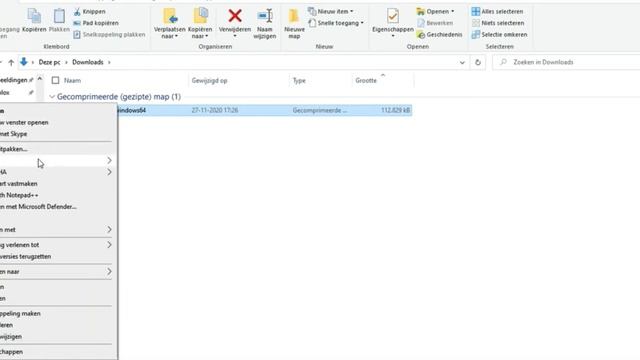Viewport: 640px width, 360px height.
Task: Click Bewerken in ribbon
Action: tap(435, 23)
